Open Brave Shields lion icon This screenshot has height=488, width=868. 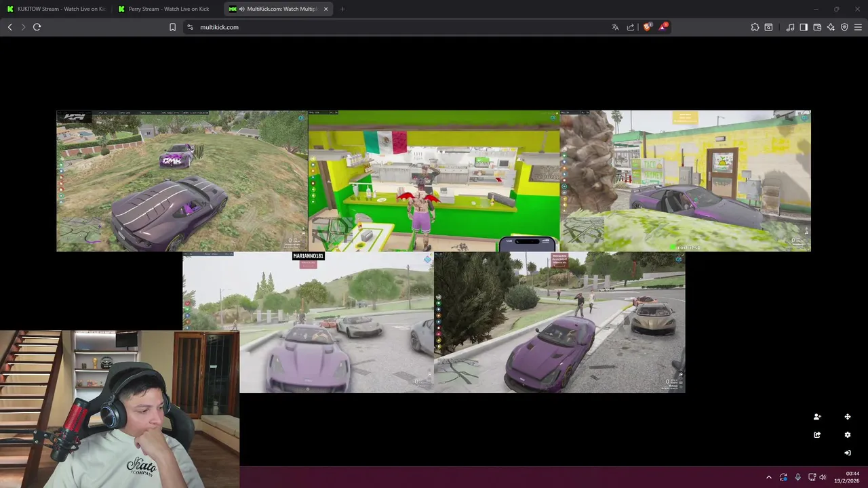(647, 27)
